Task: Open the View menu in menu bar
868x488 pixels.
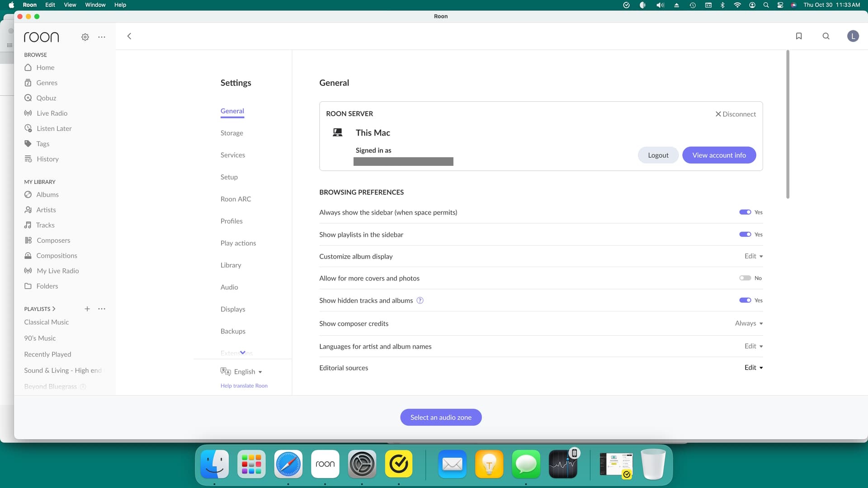Action: click(x=70, y=5)
